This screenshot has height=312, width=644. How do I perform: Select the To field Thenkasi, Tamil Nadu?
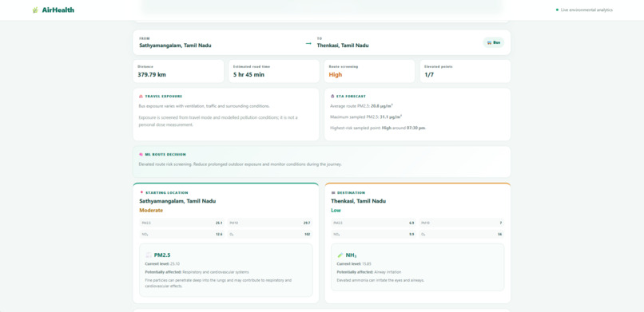343,45
